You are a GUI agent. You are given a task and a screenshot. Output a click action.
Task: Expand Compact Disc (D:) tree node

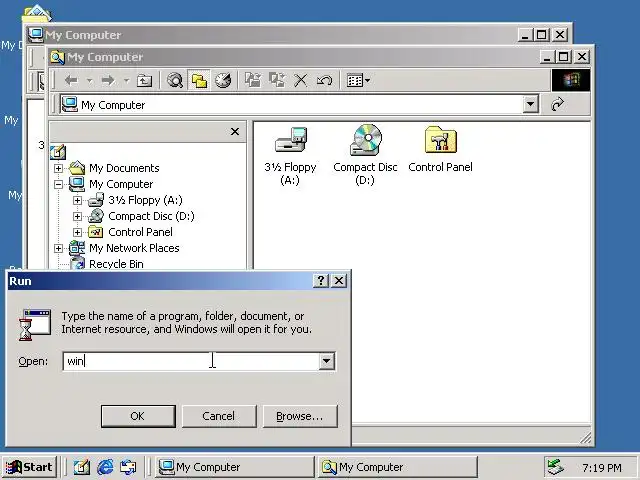pos(77,216)
